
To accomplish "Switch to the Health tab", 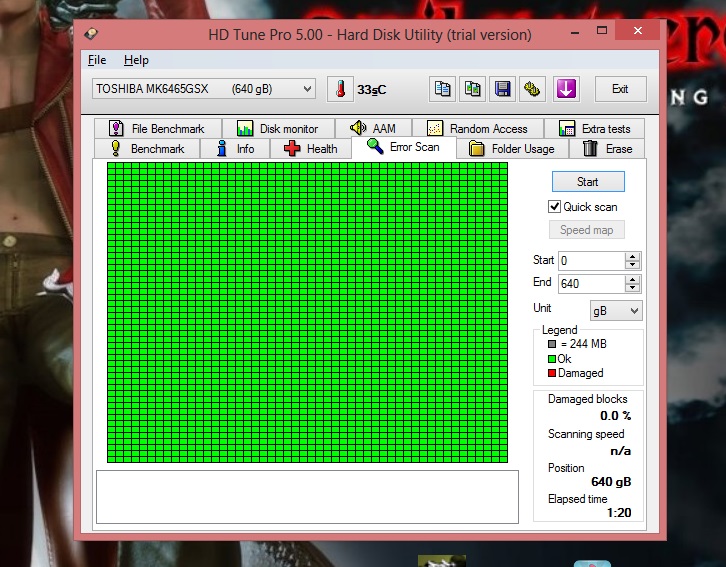I will tap(311, 149).
